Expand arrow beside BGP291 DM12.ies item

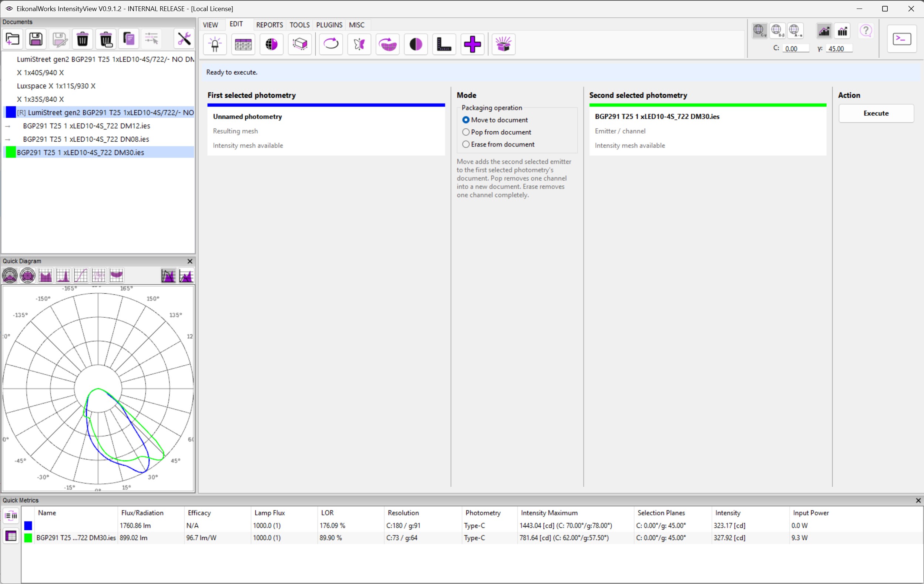[8, 126]
